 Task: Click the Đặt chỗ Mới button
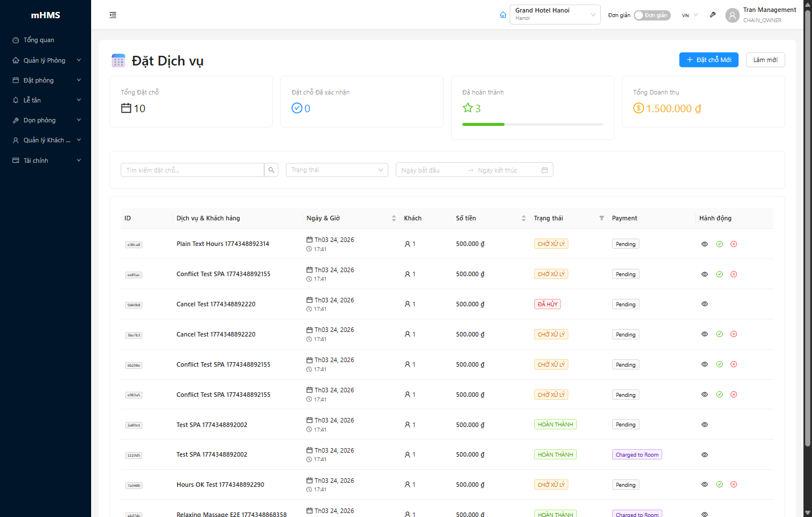tap(708, 60)
